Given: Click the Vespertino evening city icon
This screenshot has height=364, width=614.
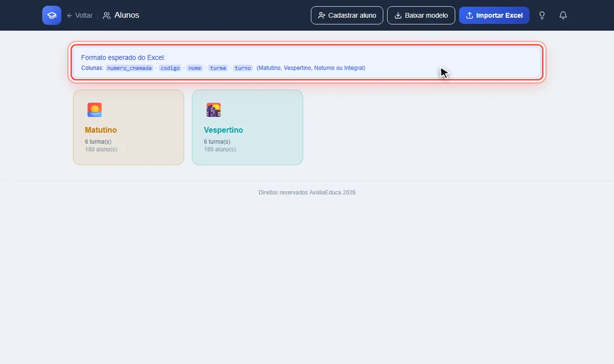Looking at the screenshot, I should (213, 110).
